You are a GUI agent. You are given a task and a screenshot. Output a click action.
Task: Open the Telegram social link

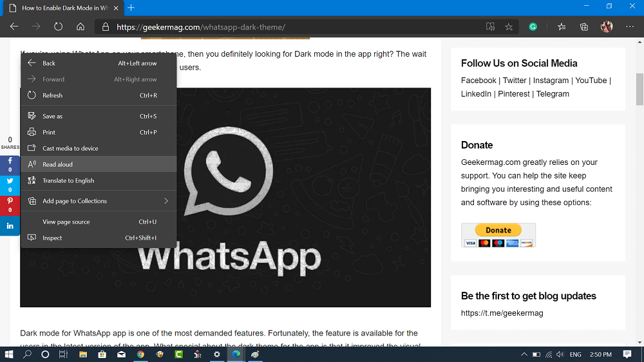coord(553,94)
